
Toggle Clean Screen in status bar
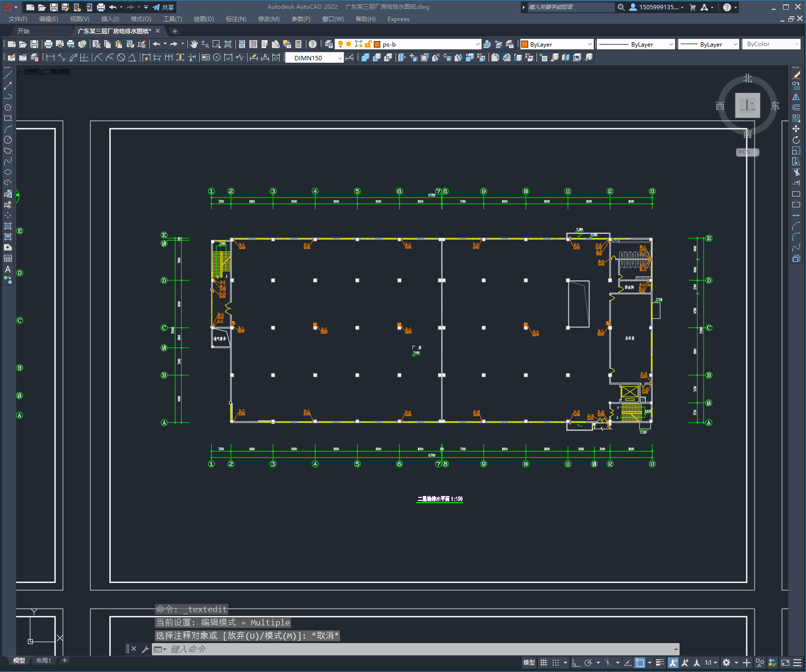[785, 663]
